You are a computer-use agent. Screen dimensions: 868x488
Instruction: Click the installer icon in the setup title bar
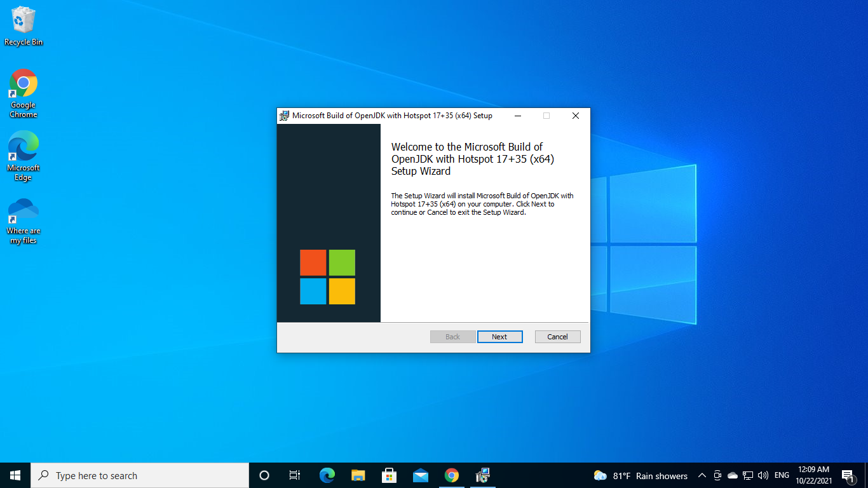284,116
